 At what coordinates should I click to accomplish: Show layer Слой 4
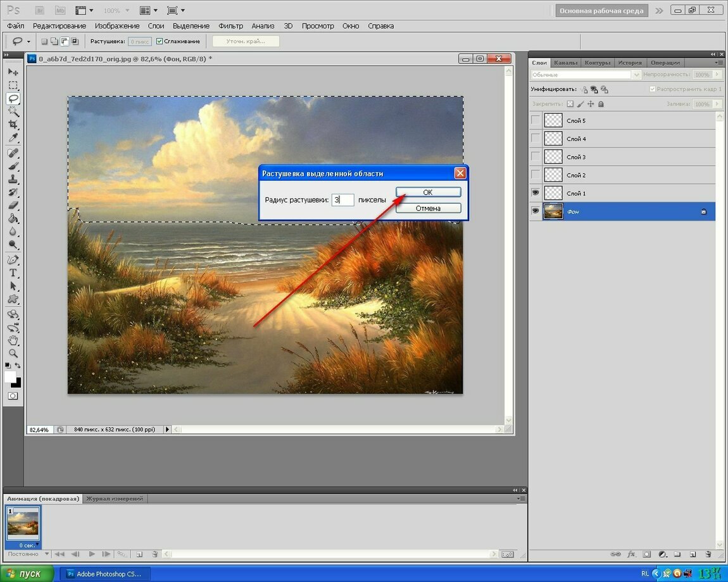pos(536,139)
